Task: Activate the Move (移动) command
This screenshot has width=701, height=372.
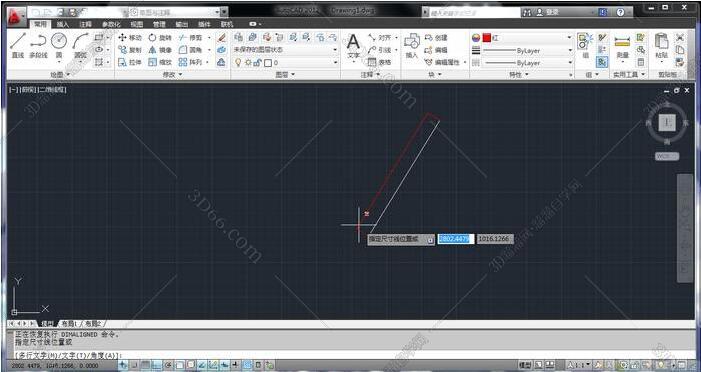Action: (x=130, y=38)
